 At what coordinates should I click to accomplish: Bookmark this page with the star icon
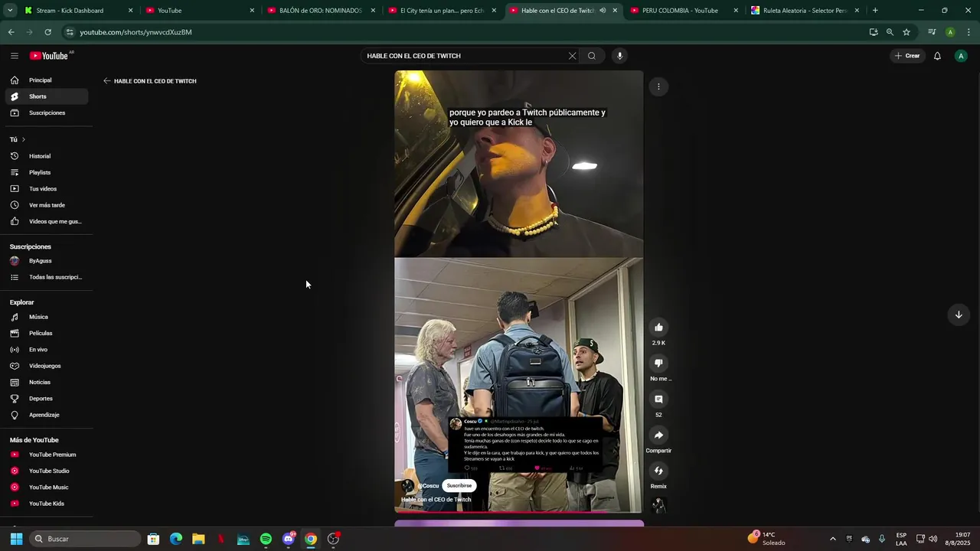click(906, 32)
